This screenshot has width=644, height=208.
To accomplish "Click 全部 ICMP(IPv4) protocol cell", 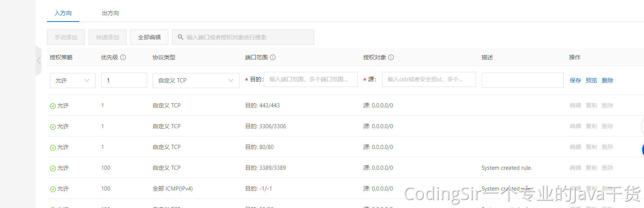I will pyautogui.click(x=172, y=189).
